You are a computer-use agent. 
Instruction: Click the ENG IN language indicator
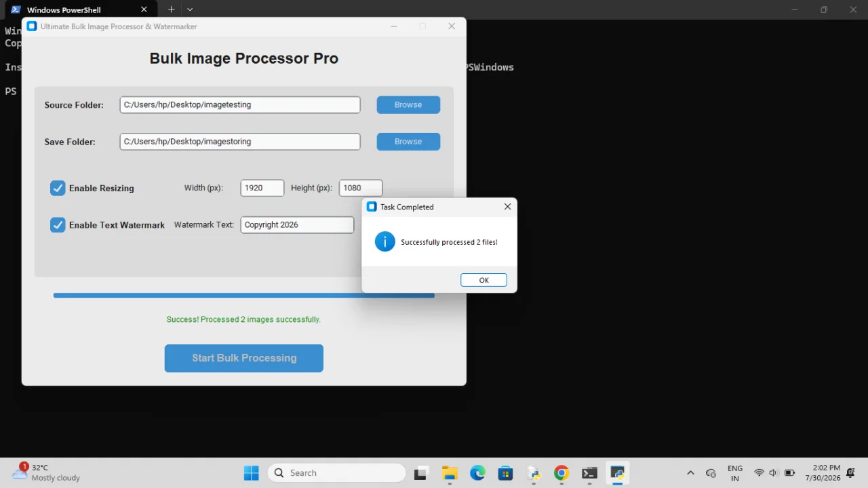[x=734, y=472]
